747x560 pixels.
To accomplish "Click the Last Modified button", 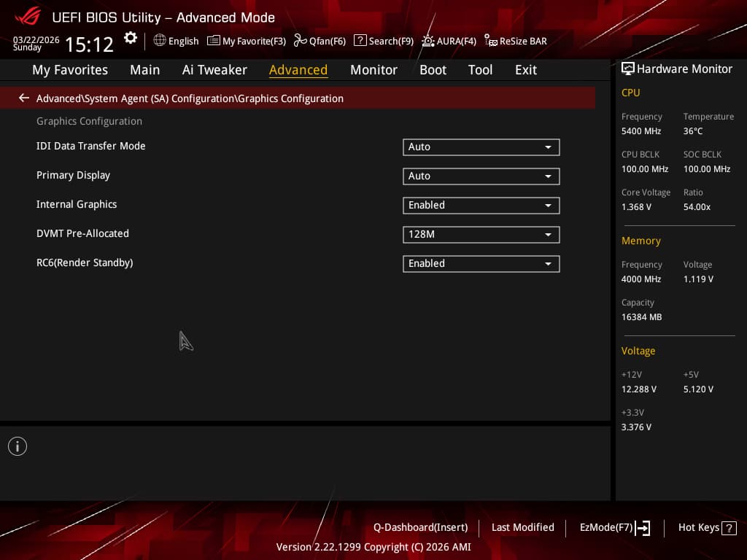I will pyautogui.click(x=522, y=528).
